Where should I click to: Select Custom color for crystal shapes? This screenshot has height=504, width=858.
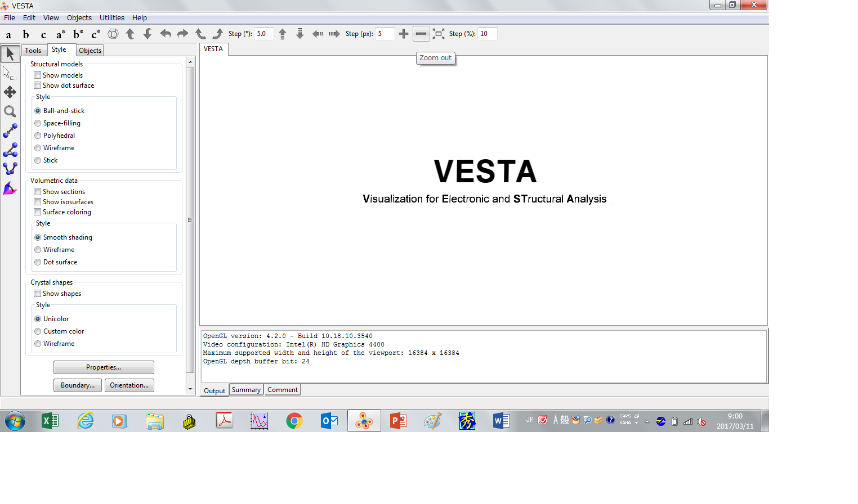point(38,331)
